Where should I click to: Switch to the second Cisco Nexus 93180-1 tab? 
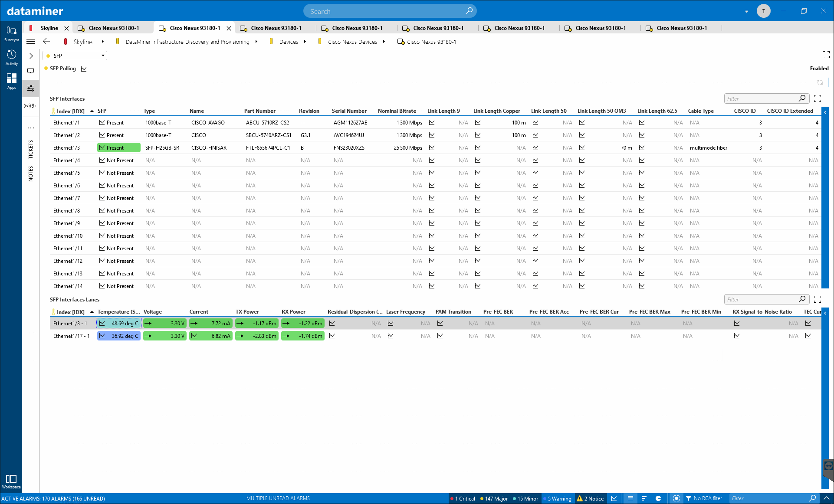click(195, 28)
